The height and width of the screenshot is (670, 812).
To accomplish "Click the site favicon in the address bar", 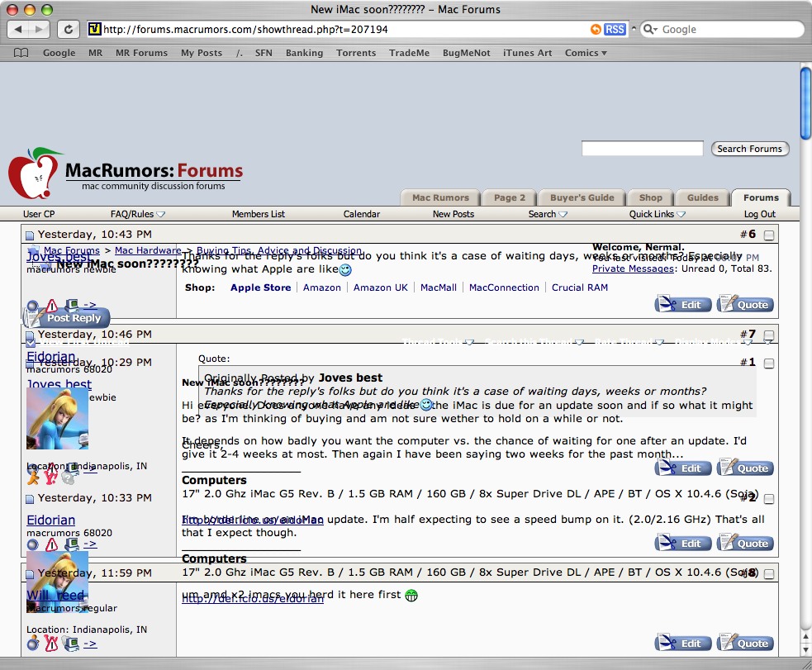I will tap(94, 29).
